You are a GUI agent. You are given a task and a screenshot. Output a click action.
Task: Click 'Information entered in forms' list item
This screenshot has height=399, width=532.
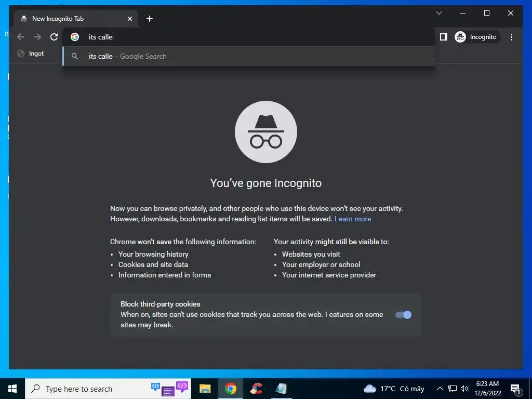[165, 275]
